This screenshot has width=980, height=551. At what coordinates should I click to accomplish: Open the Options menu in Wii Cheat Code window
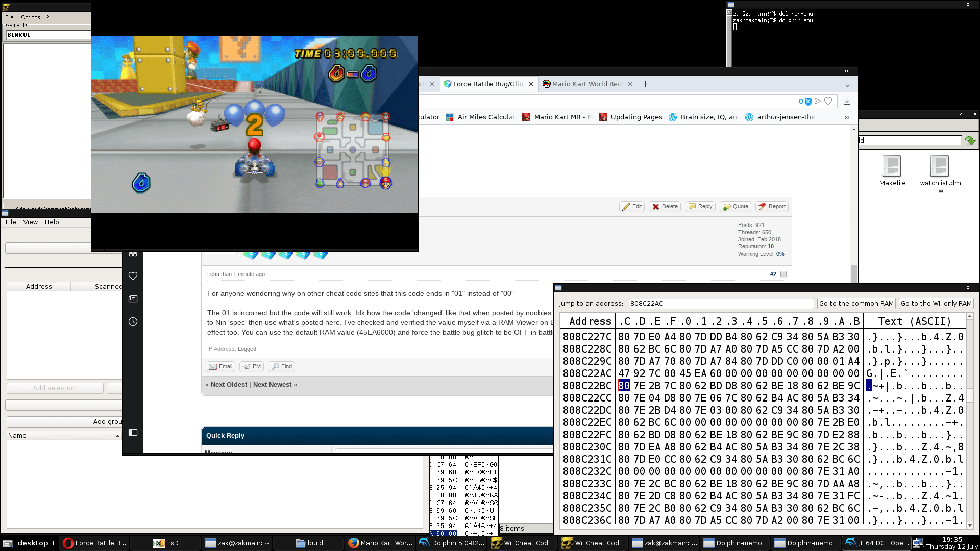pos(31,17)
